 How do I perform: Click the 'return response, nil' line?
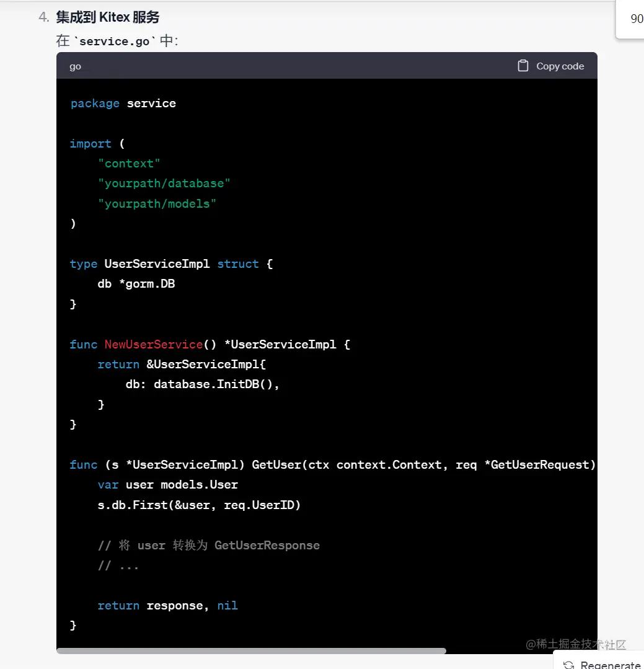point(167,606)
